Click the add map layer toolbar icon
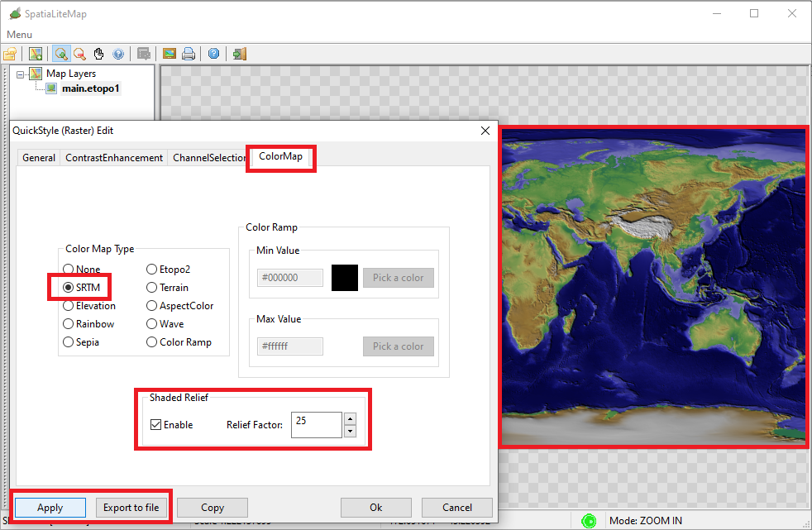The height and width of the screenshot is (530, 812). 36,54
